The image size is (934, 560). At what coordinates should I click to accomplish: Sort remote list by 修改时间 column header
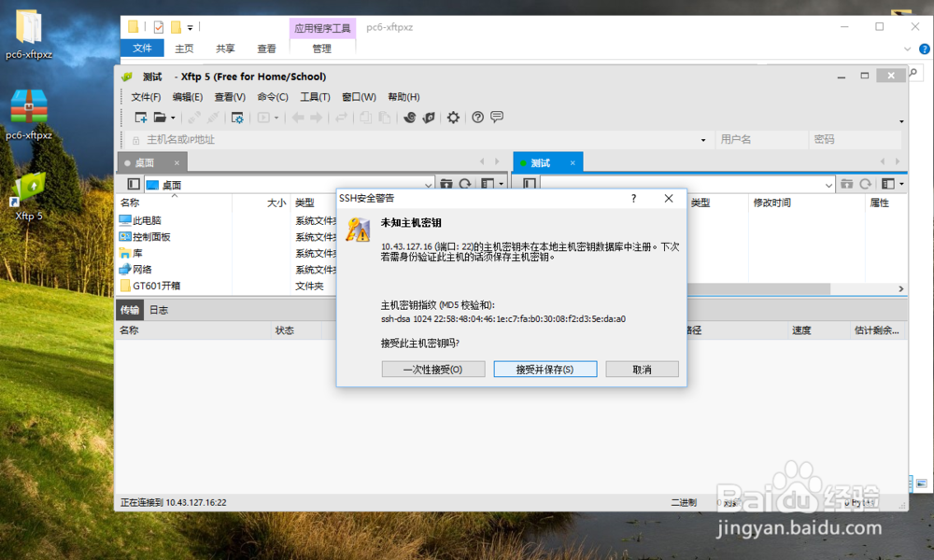(x=807, y=203)
